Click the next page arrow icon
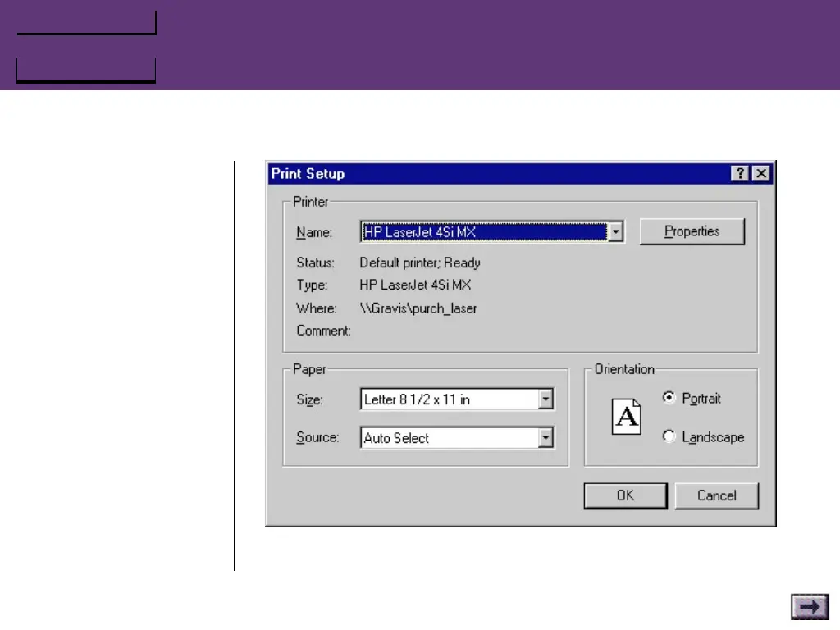The height and width of the screenshot is (630, 840). point(810,607)
